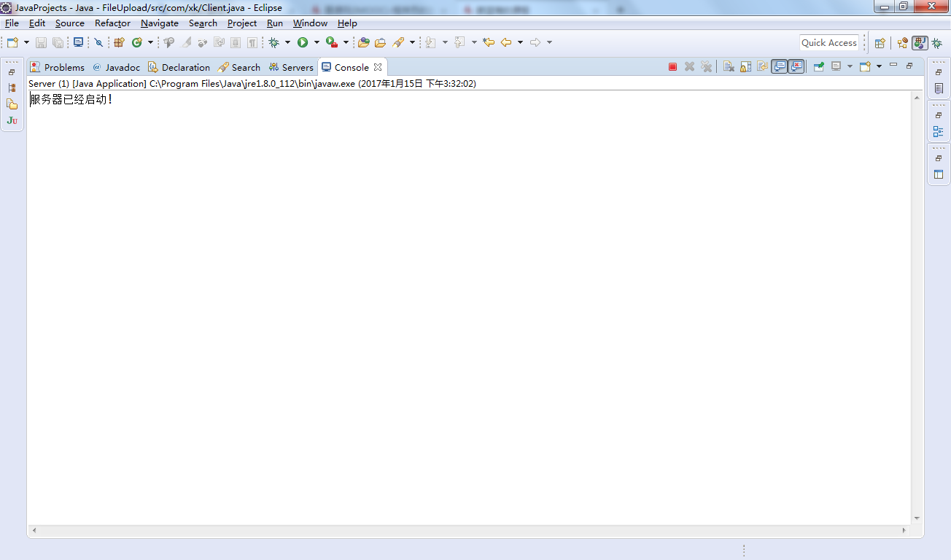951x560 pixels.
Task: Restore the Console view panel
Action: click(909, 66)
